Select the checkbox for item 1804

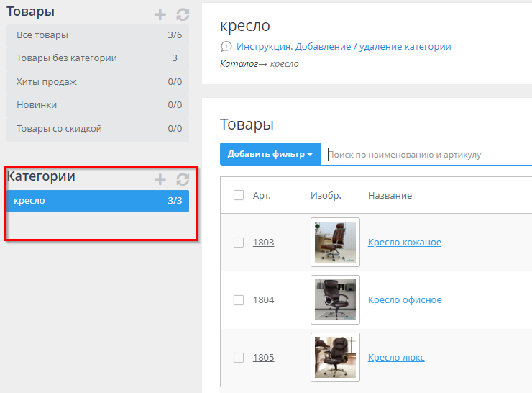239,300
